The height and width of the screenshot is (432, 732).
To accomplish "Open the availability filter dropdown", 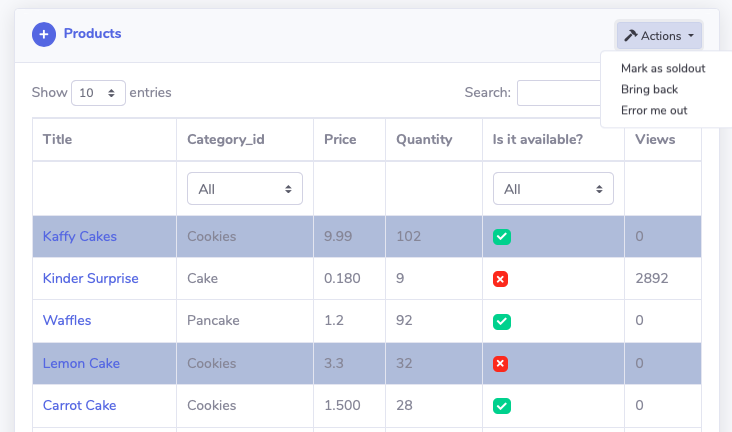I will tap(552, 189).
